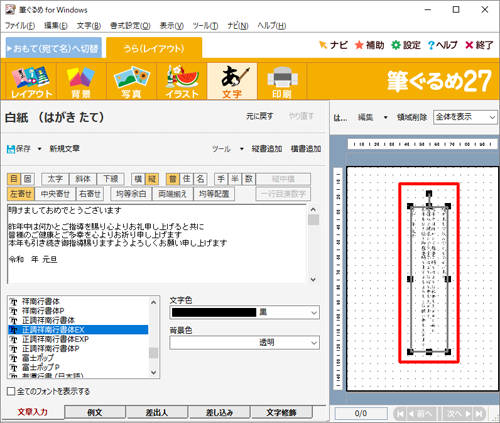Click the text area scrollbar thumb
Viewport: 500px width, 423px height.
click(313, 220)
